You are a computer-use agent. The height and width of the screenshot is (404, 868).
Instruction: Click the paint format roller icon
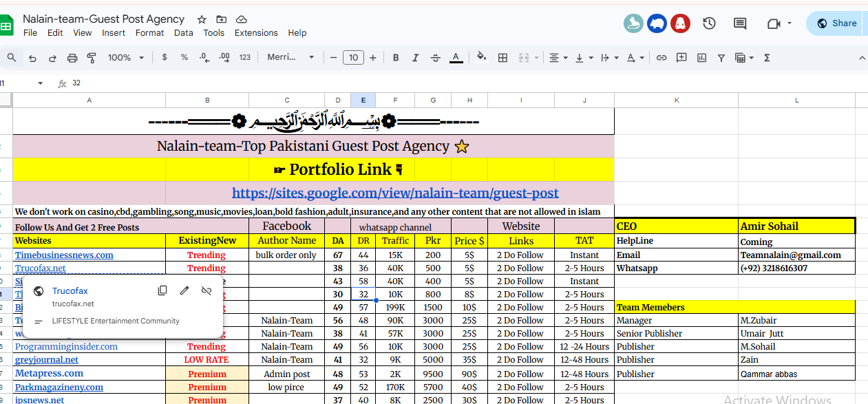[x=92, y=58]
